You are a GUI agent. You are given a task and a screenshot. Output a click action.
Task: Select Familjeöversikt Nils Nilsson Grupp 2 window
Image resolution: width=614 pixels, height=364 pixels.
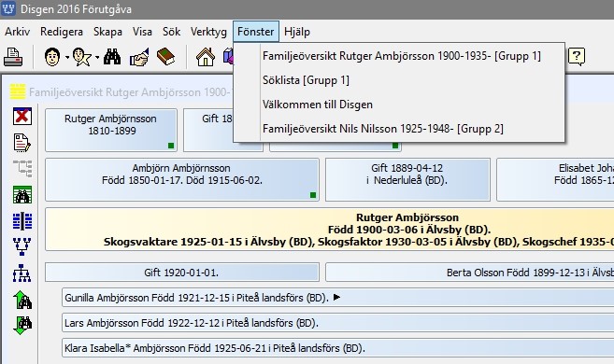[x=399, y=129]
